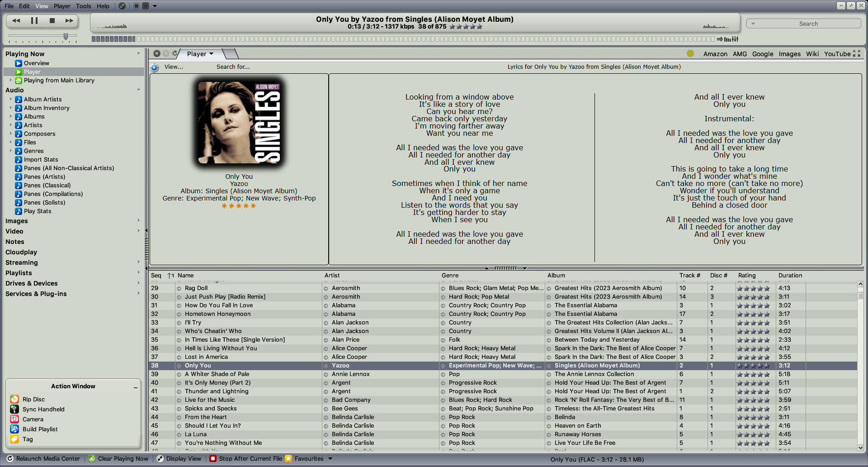The width and height of the screenshot is (868, 467).
Task: Click the small stop square icon in the menu bar
Action: 137,6
